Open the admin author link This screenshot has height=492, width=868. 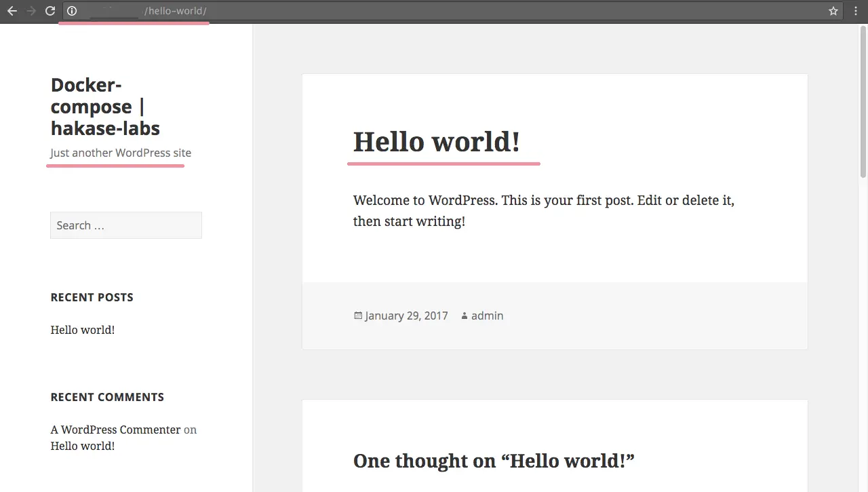487,316
